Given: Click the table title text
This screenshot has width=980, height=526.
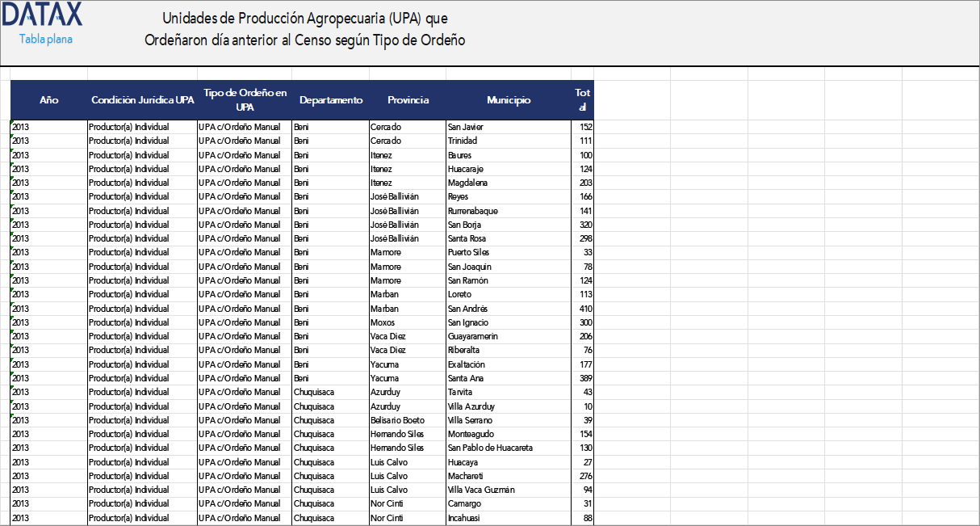Looking at the screenshot, I should [x=304, y=29].
